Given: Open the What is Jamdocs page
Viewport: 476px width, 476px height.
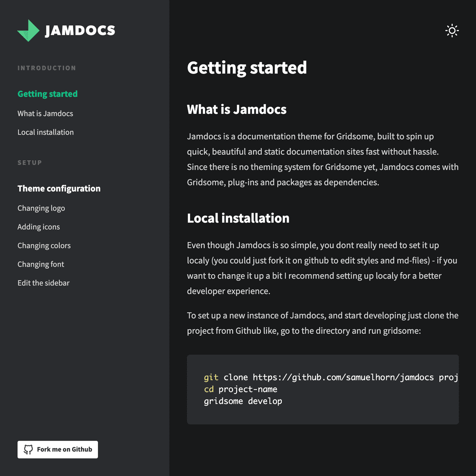Looking at the screenshot, I should [45, 113].
